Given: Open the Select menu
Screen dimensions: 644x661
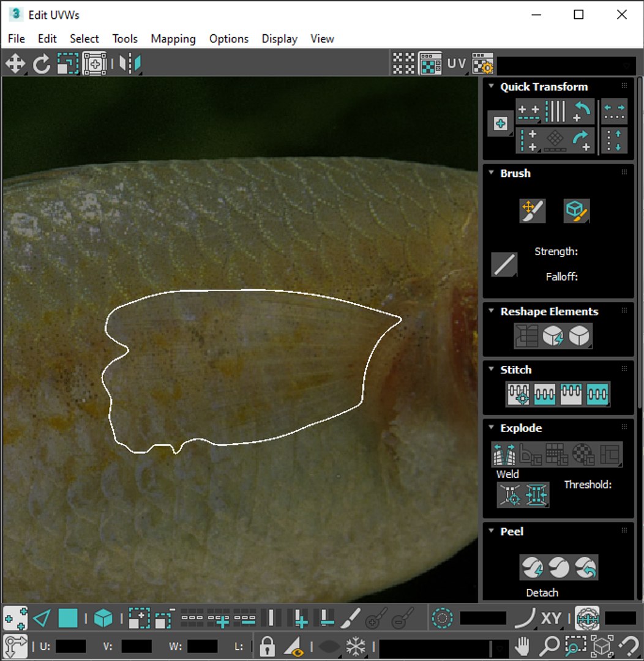Looking at the screenshot, I should [84, 39].
